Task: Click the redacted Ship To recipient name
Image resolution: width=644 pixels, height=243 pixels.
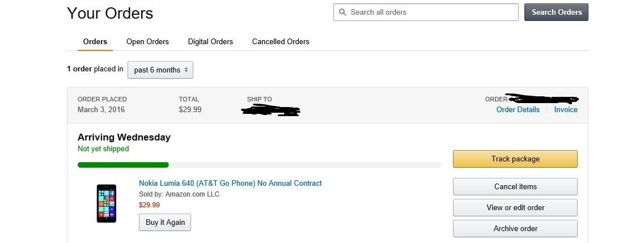Action: pyautogui.click(x=270, y=110)
